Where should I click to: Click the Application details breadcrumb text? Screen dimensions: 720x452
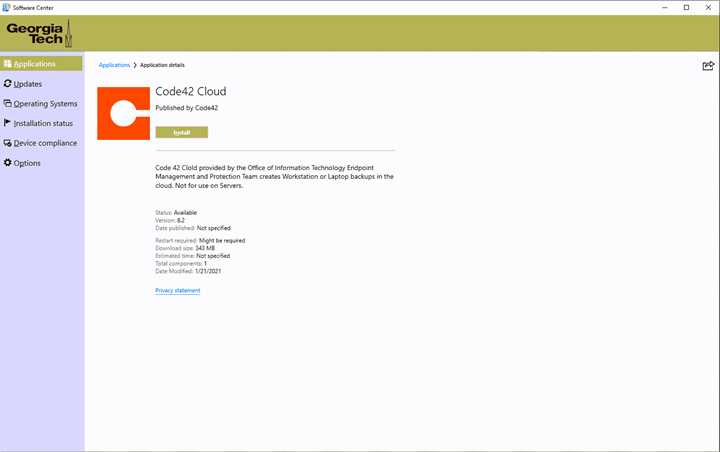162,65
